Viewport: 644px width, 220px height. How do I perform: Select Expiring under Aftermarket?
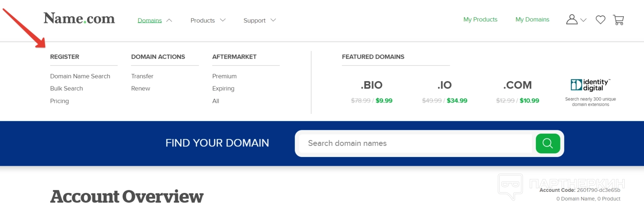[x=223, y=89]
